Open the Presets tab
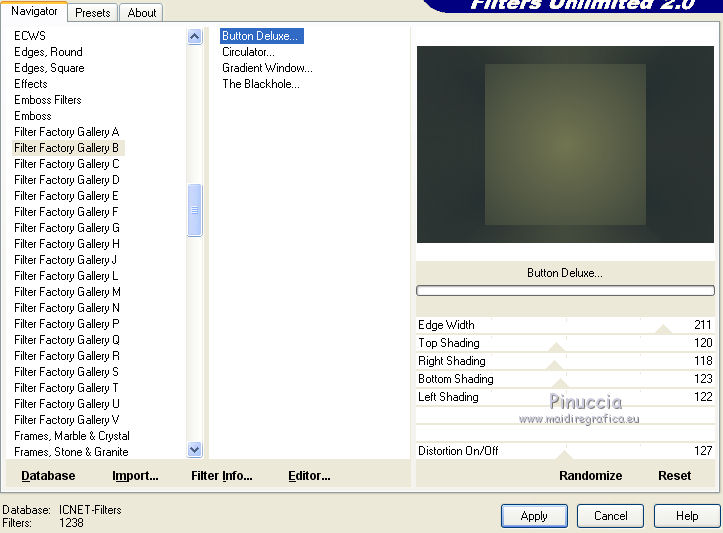This screenshot has height=533, width=723. coord(93,13)
